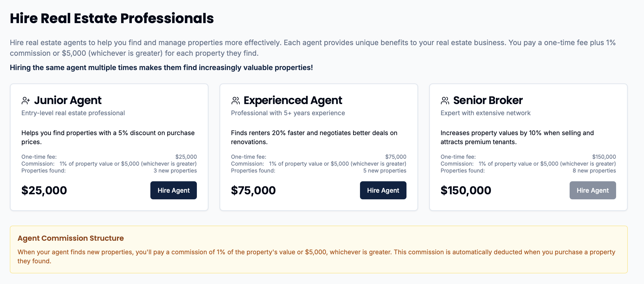Image resolution: width=644 pixels, height=284 pixels.
Task: Click the Junior Agent user-plus icon
Action: tap(26, 101)
